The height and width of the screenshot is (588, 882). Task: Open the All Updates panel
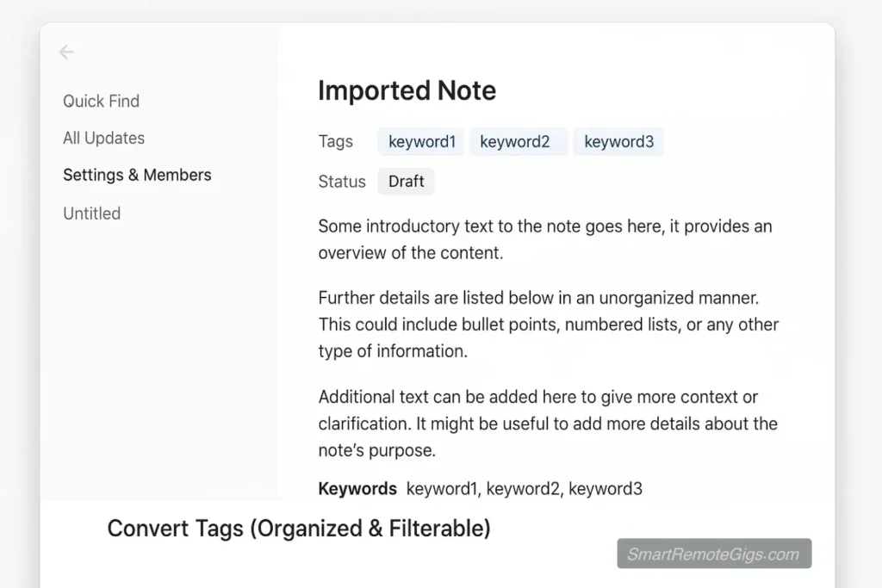(x=103, y=138)
